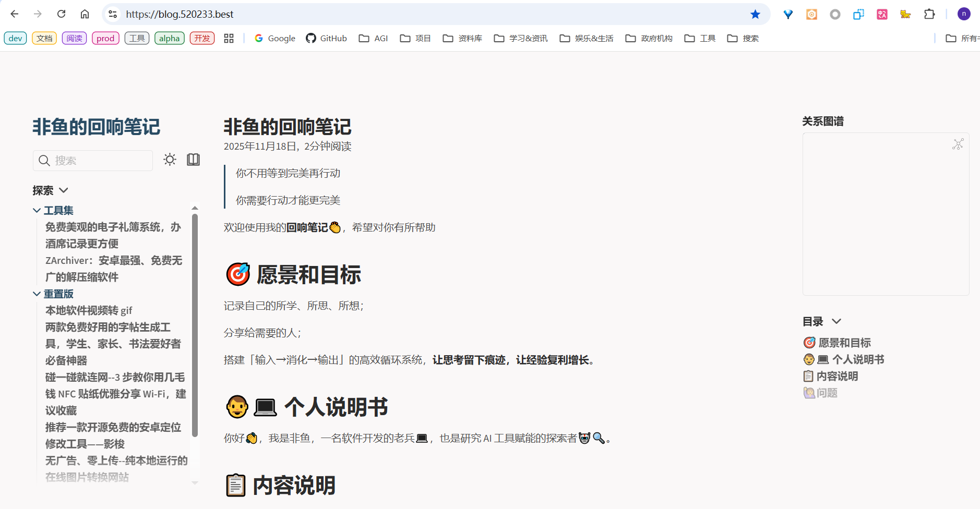Go to browser home page icon
The image size is (980, 509).
click(x=85, y=14)
